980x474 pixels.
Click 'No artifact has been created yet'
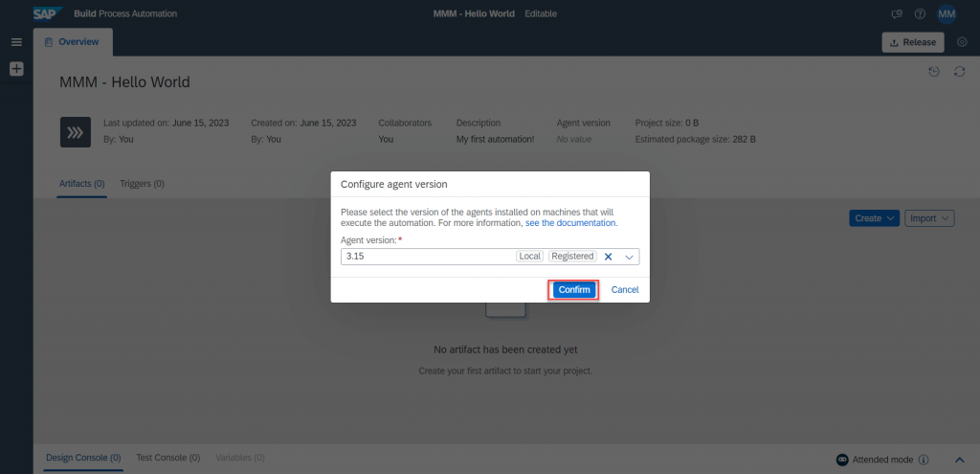click(x=505, y=350)
